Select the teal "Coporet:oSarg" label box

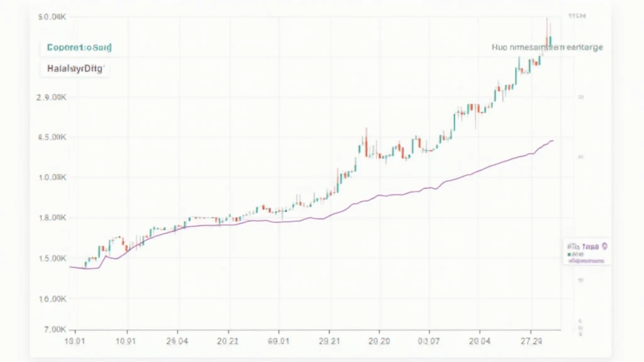pos(75,48)
